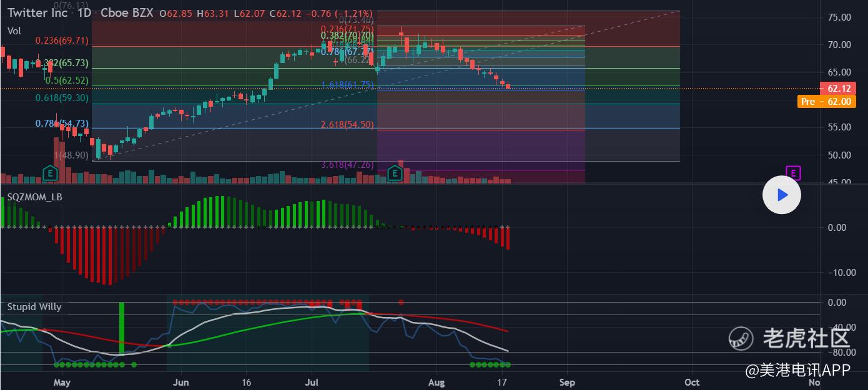
Task: Click the 55.00 price axis label
Action: coord(839,127)
